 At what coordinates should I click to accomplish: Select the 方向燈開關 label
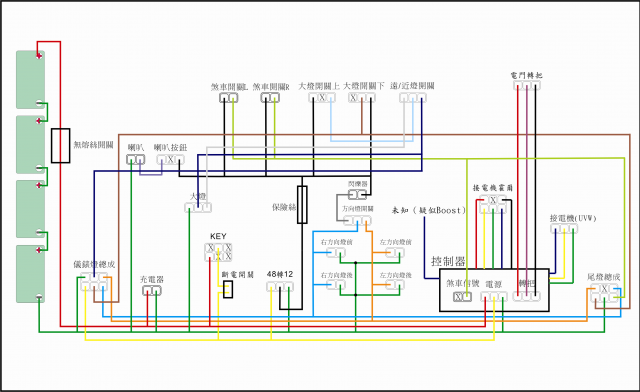pyautogui.click(x=358, y=209)
